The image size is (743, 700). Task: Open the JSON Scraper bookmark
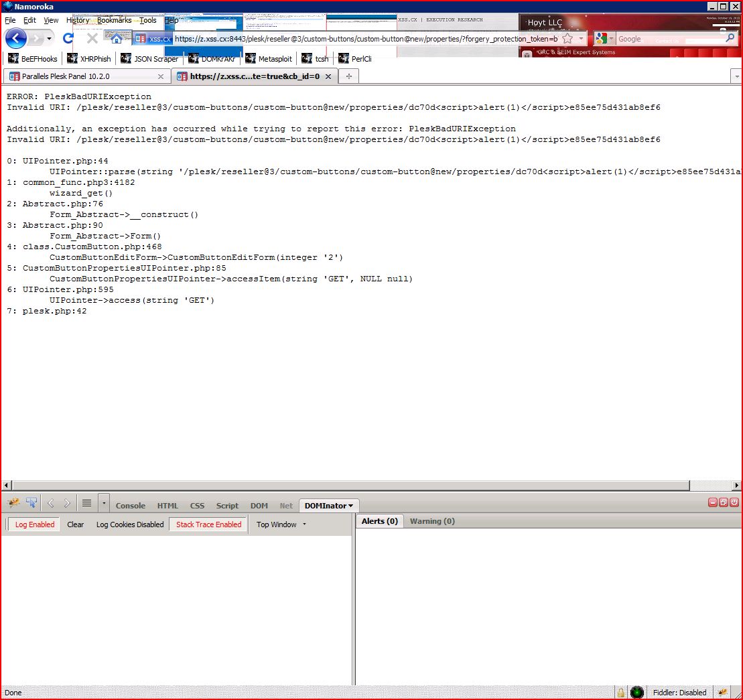pos(149,59)
